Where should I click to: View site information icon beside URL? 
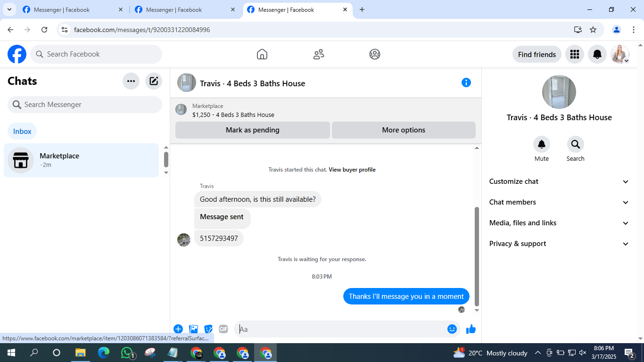tap(65, 30)
